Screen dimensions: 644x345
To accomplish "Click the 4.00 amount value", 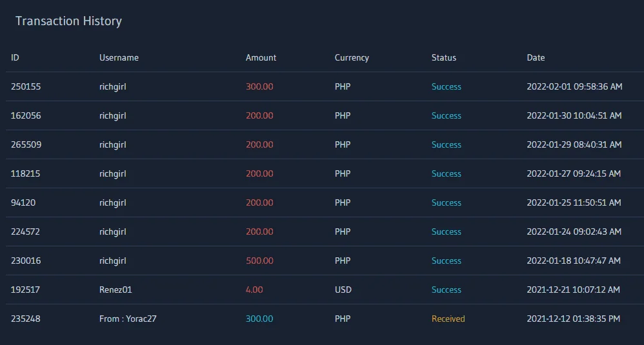I will [x=254, y=290].
